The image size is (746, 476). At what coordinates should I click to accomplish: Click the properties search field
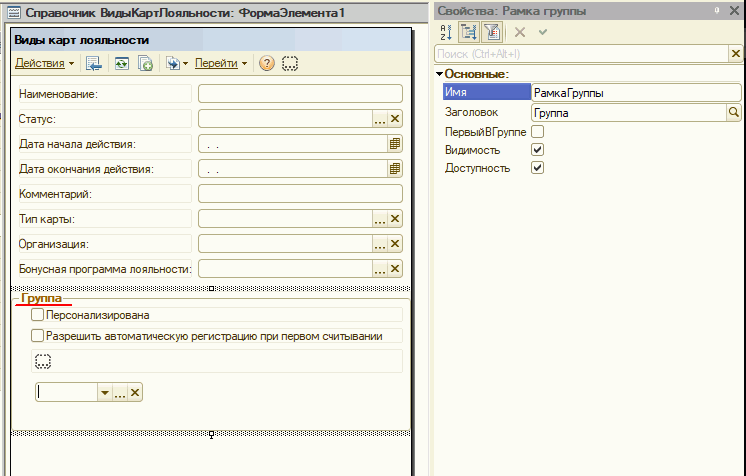(x=581, y=54)
